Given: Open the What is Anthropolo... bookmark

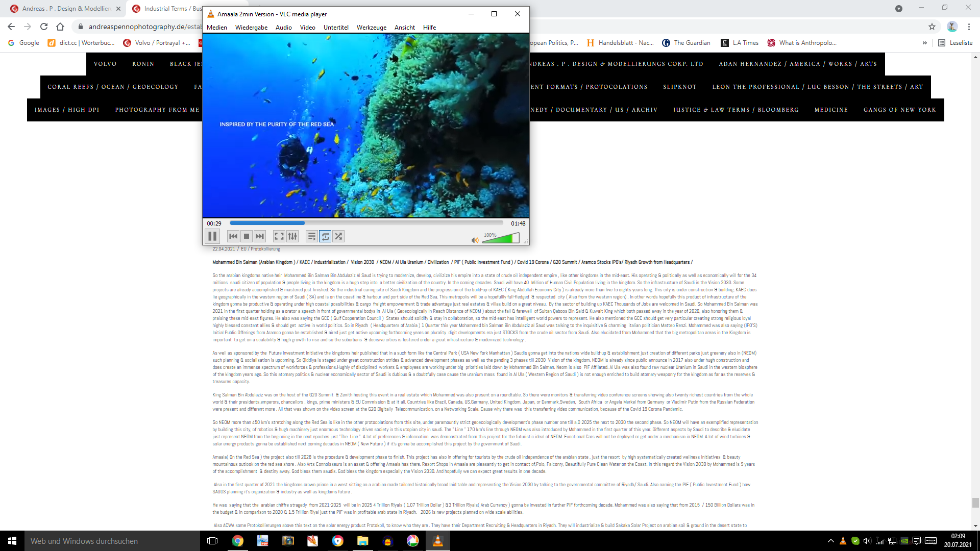Looking at the screenshot, I should [802, 43].
